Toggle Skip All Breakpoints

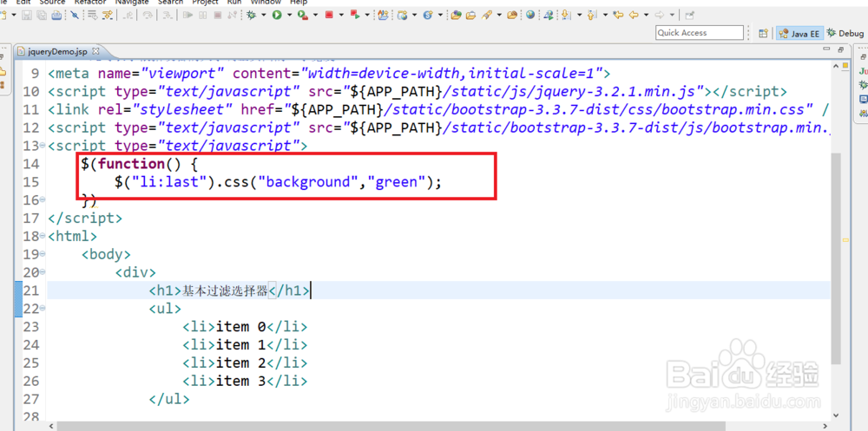pyautogui.click(x=75, y=15)
